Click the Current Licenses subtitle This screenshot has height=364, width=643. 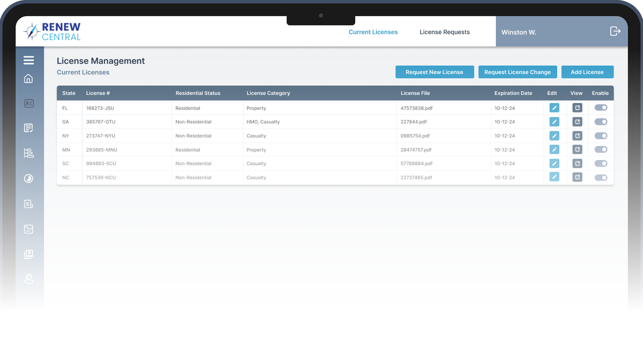click(83, 72)
